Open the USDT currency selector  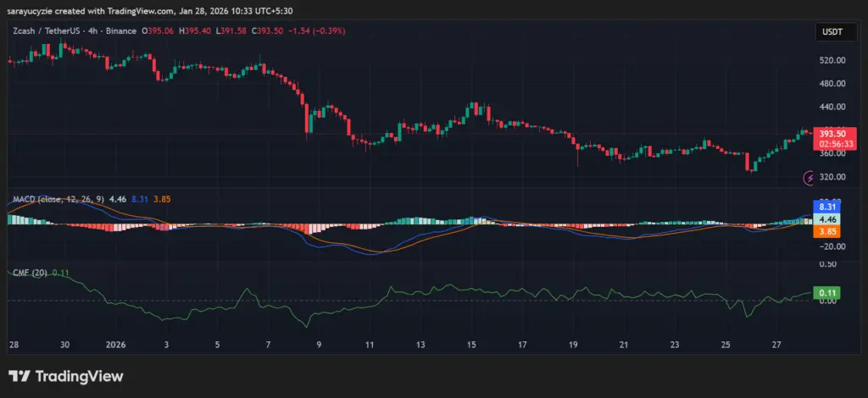coord(835,32)
